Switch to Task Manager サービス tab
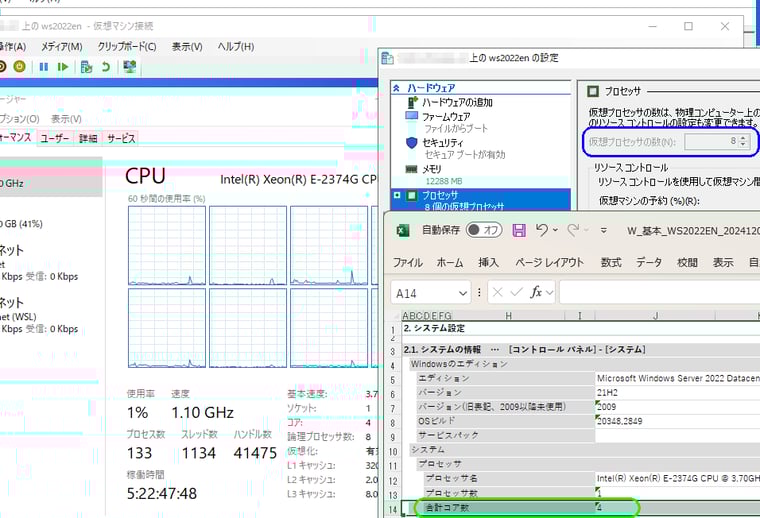The width and height of the screenshot is (760, 518). (121, 139)
